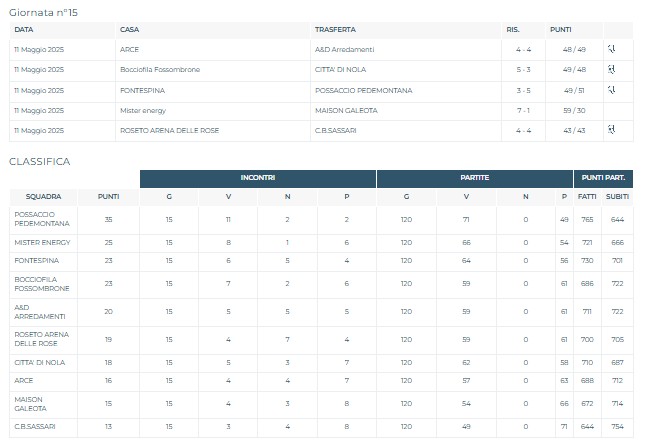Select away team CITTA' DI NOLA in match list
This screenshot has height=441, width=652.
[341, 69]
